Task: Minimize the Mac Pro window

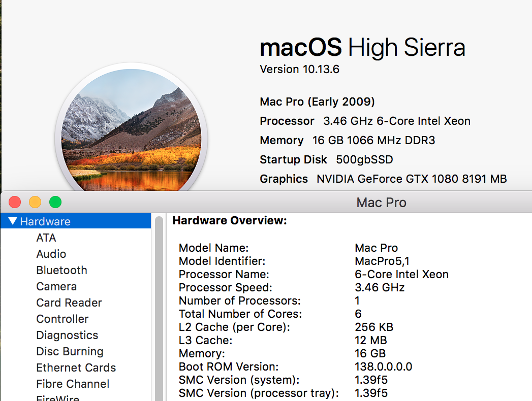Action: point(35,202)
